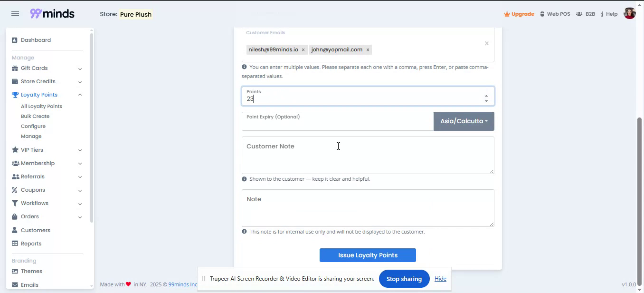Open the Asia/Calcutta timezone dropdown
The width and height of the screenshot is (644, 293).
(464, 121)
